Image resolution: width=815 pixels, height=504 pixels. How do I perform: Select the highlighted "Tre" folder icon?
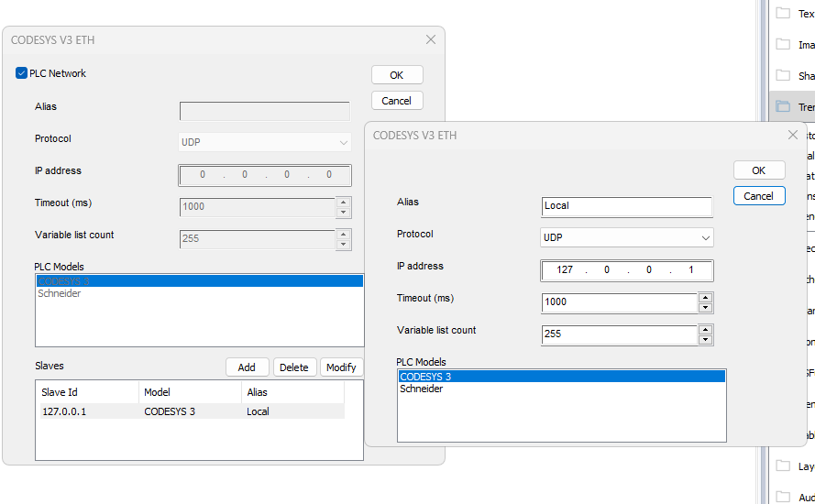click(783, 106)
